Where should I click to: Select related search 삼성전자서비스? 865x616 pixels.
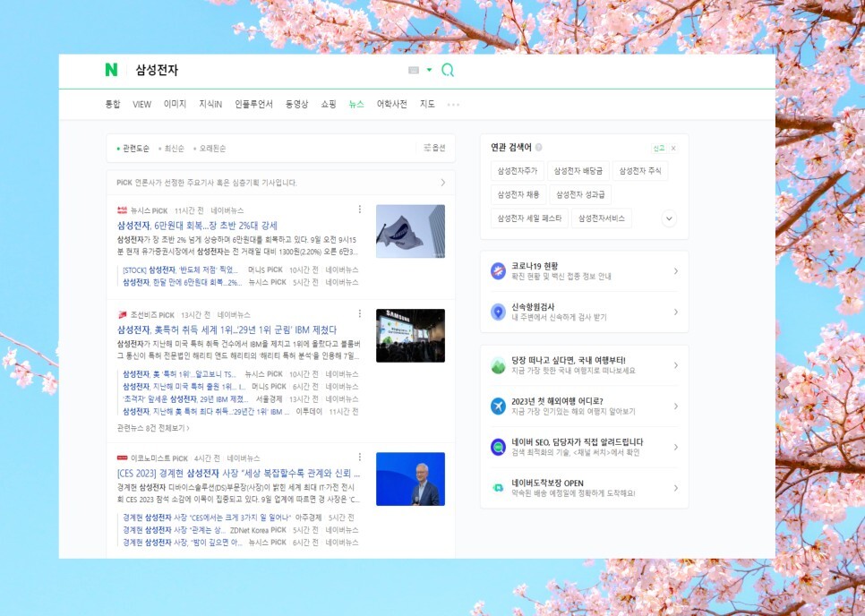602,218
